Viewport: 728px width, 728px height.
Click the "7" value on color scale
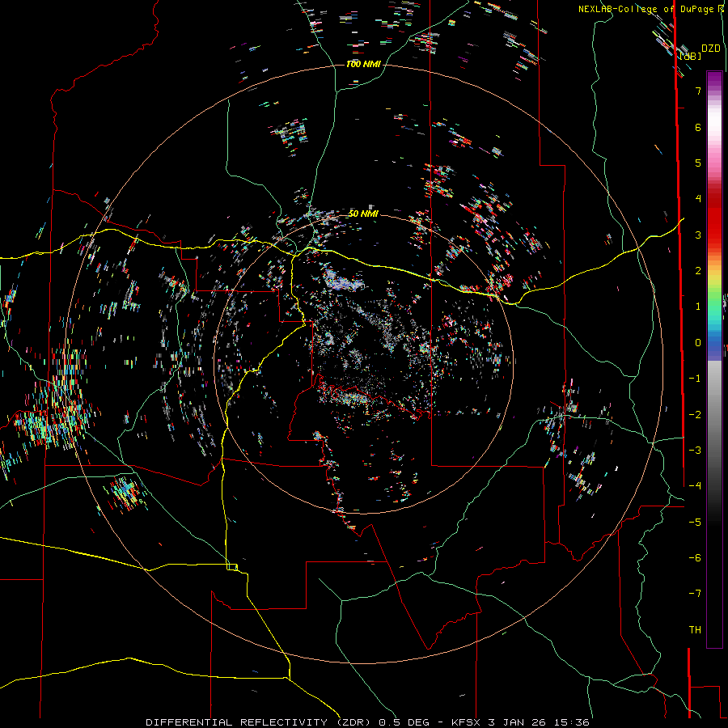698,91
